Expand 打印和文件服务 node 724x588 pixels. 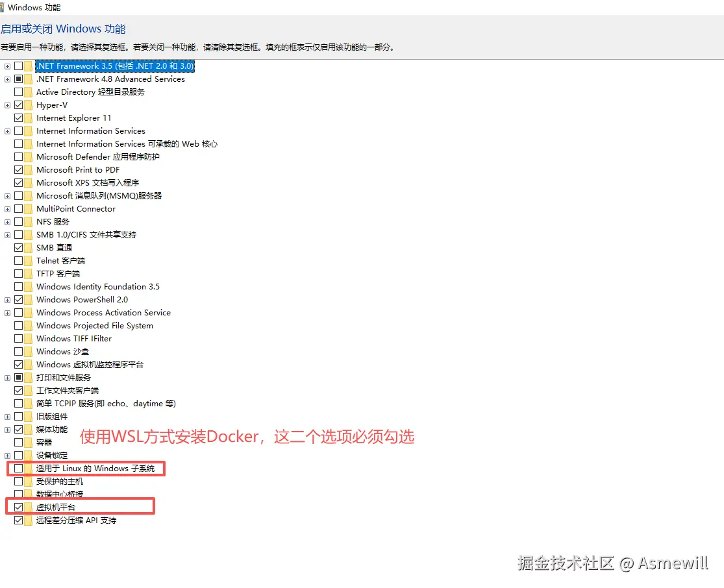point(7,378)
